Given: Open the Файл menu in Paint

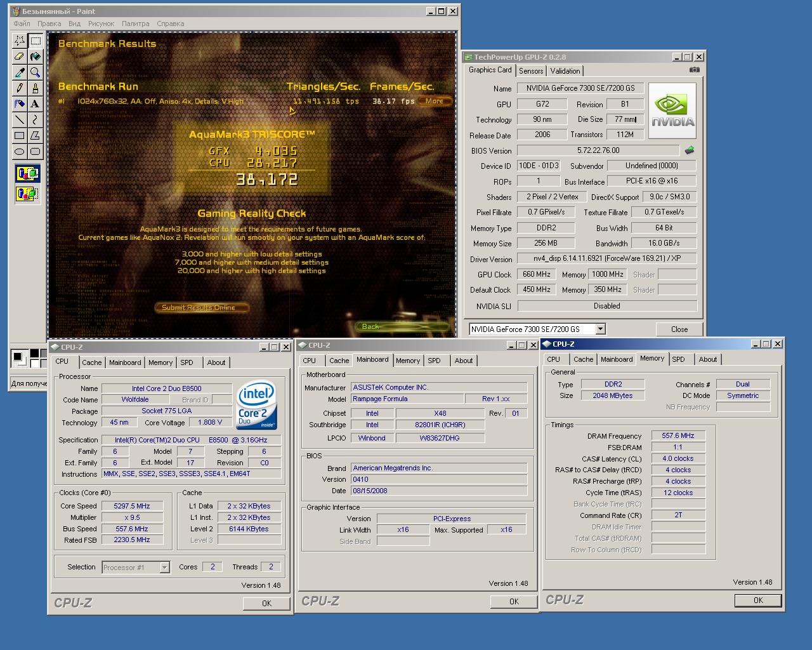Looking at the screenshot, I should pyautogui.click(x=22, y=23).
